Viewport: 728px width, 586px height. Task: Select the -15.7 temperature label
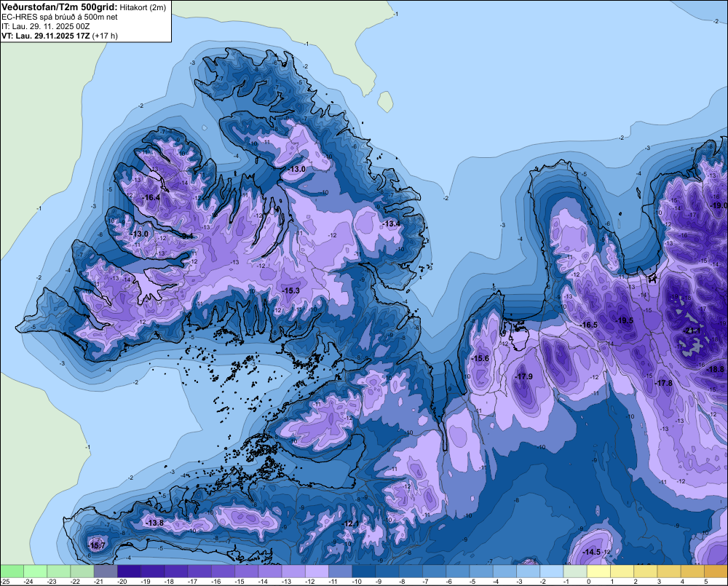click(x=97, y=546)
